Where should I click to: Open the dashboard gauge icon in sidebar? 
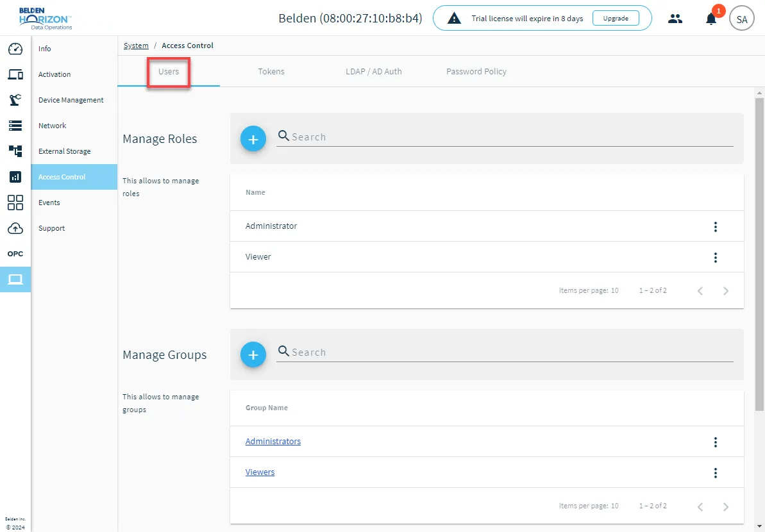15,49
